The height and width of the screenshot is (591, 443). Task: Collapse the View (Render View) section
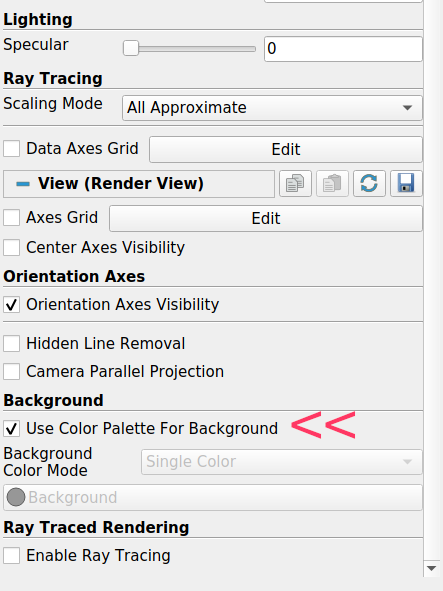point(23,184)
